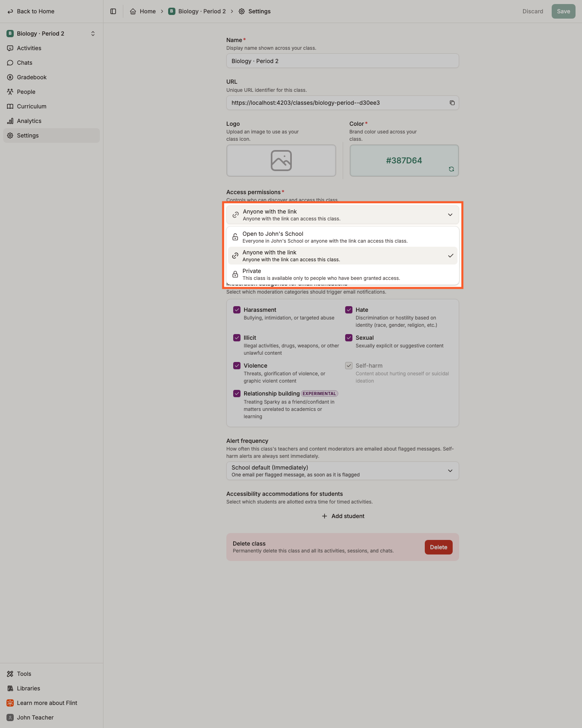The image size is (582, 728).
Task: Open Gradebook in the sidebar
Action: pyautogui.click(x=51, y=77)
